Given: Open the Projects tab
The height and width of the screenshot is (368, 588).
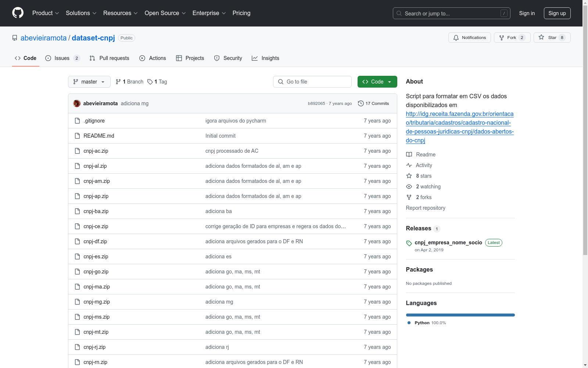Looking at the screenshot, I should point(190,58).
